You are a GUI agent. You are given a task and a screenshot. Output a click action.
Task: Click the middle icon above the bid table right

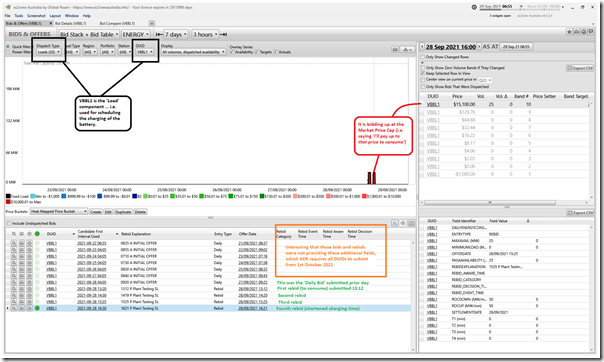coord(403,223)
